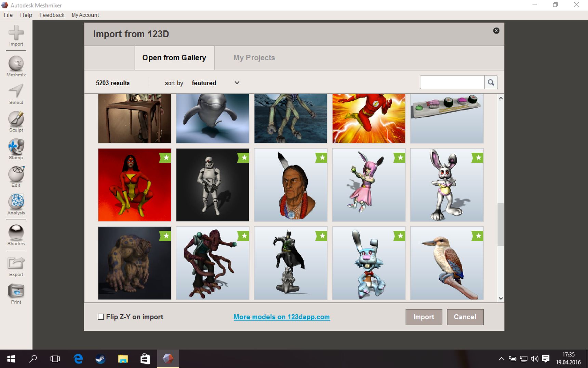The image size is (588, 368).
Task: Select the white rabbit in bikini thumbnail
Action: point(447,185)
